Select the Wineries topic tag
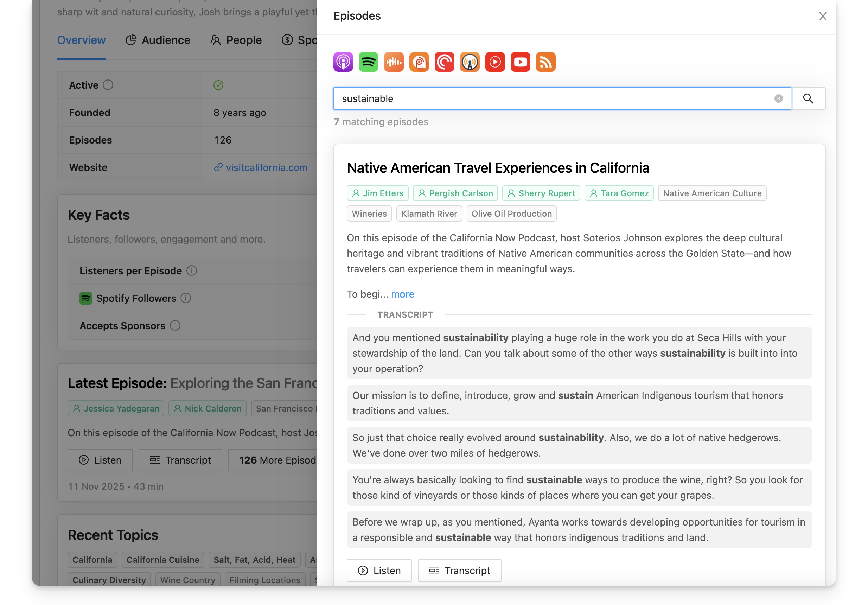This screenshot has height=605, width=868. tap(369, 213)
